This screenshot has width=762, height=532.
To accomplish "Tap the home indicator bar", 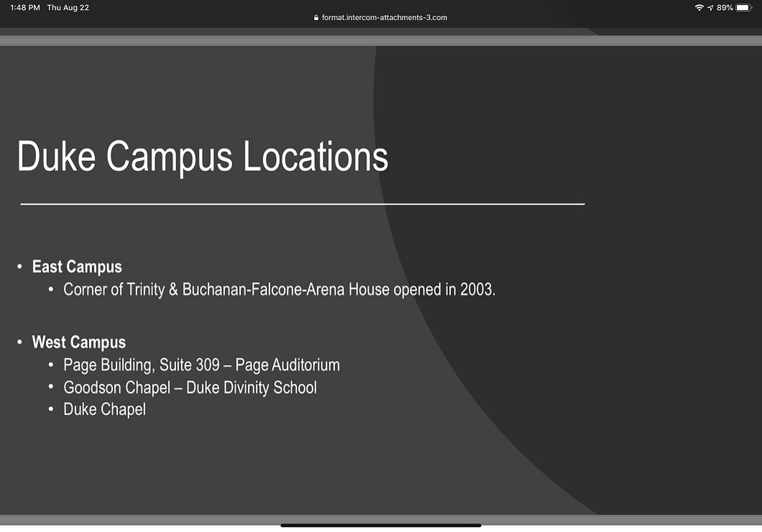I will point(380,526).
